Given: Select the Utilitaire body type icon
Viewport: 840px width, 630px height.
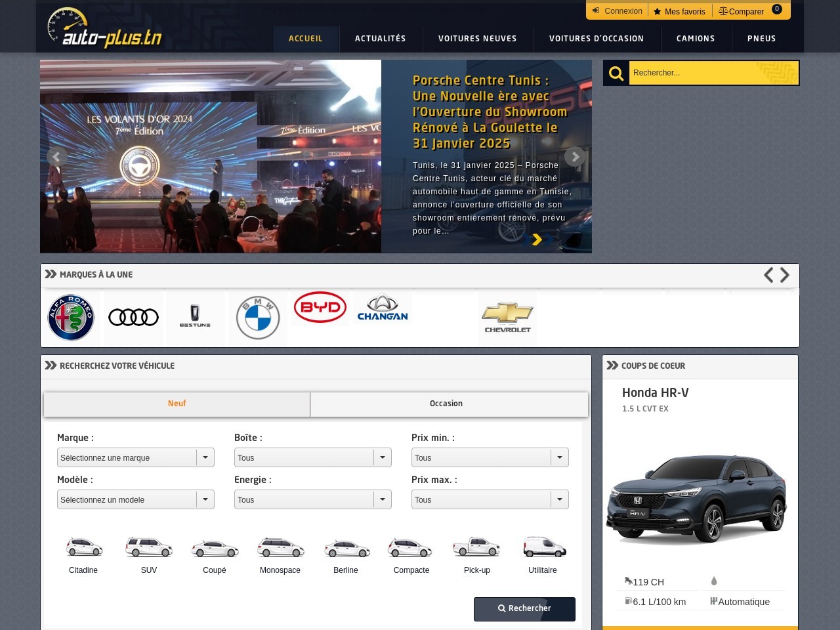Looking at the screenshot, I should [544, 546].
